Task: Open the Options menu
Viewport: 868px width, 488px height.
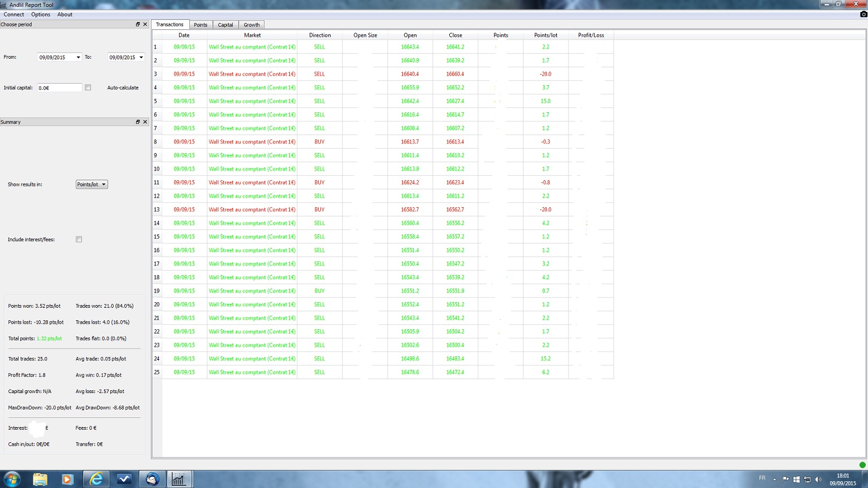Action: (x=41, y=15)
